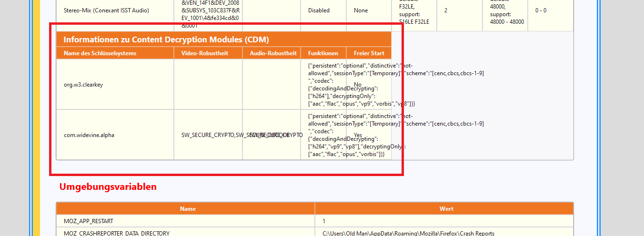Select the "MOZ_CRASHREPORTER_DATA_DIRECTORY" variable name

coord(117,233)
